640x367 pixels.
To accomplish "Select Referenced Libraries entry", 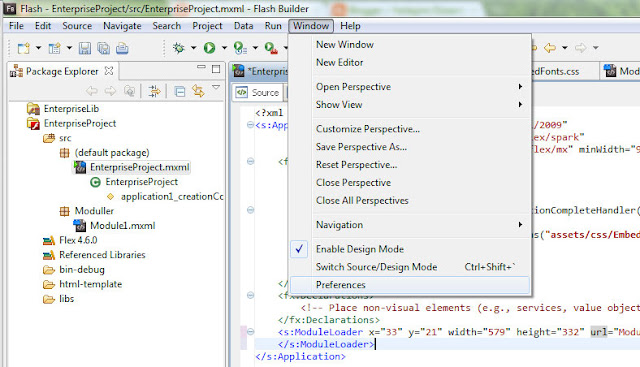I will [x=102, y=255].
